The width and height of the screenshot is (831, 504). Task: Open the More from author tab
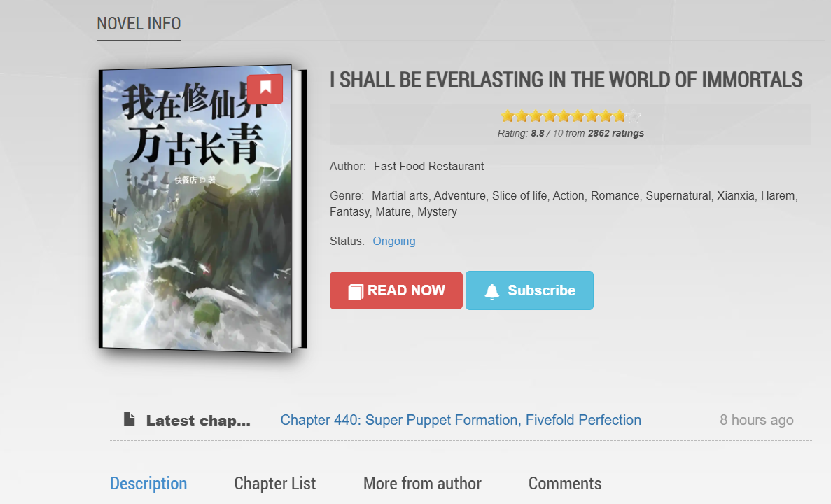point(422,483)
